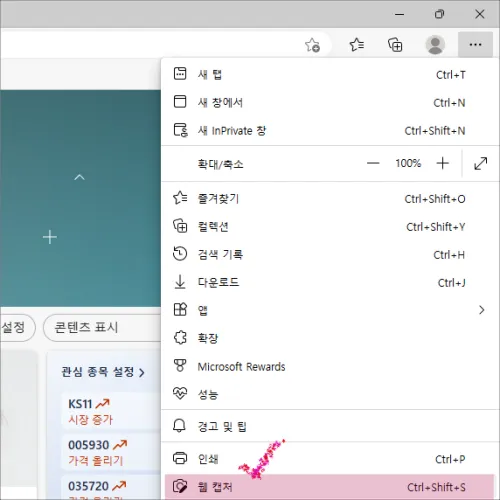Click the 가격 올리기 text under 005930
This screenshot has width=500, height=500.
[96, 460]
